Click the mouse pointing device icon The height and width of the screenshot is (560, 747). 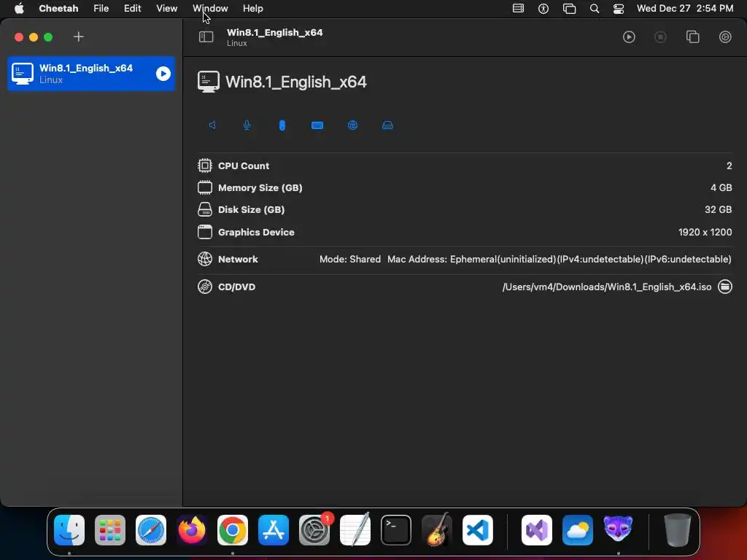click(282, 125)
